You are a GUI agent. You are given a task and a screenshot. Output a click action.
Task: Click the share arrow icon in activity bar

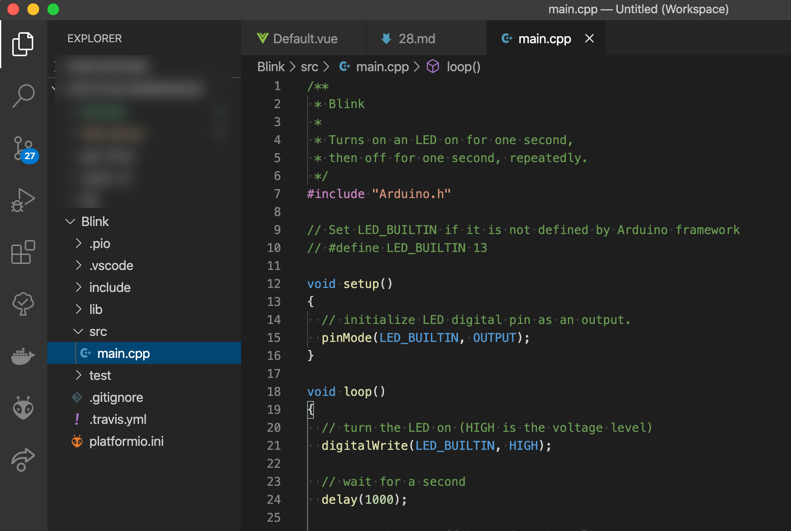click(x=23, y=460)
